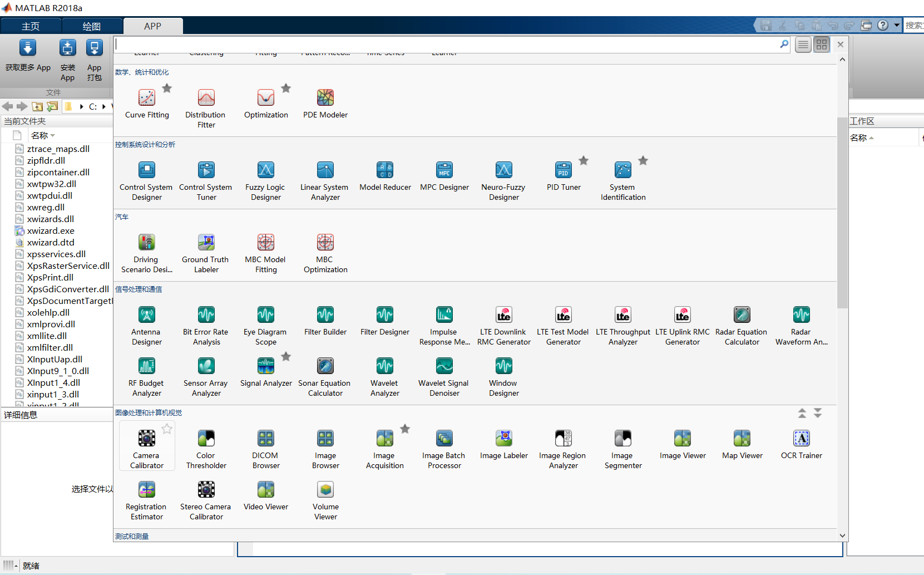The width and height of the screenshot is (924, 575).
Task: Launch Bit Error Rate Analysis
Action: 206,326
